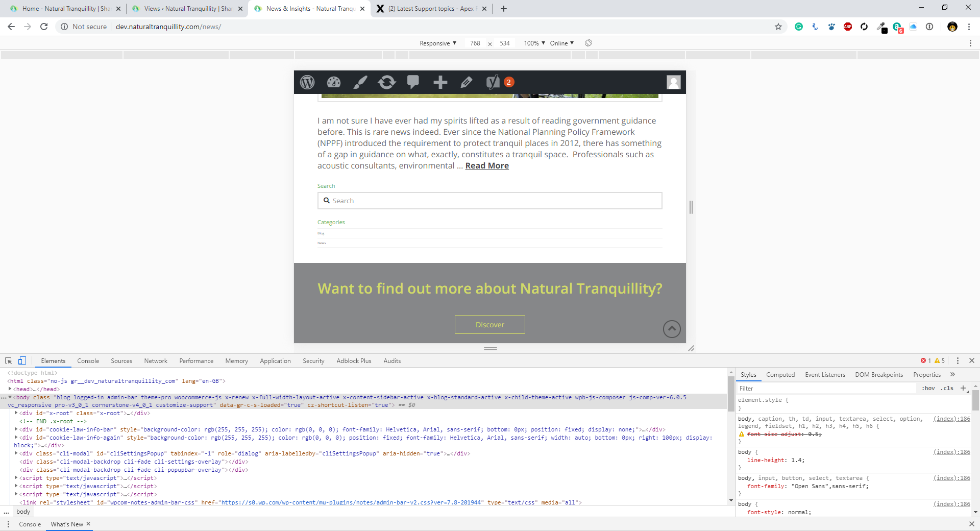Activate the inspect element picker icon

(x=9, y=361)
